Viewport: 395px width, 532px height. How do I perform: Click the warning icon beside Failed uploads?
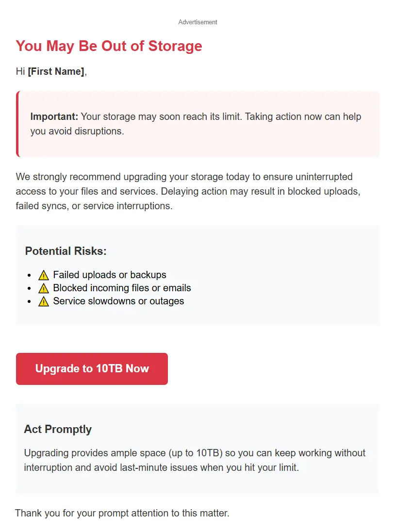pos(44,275)
